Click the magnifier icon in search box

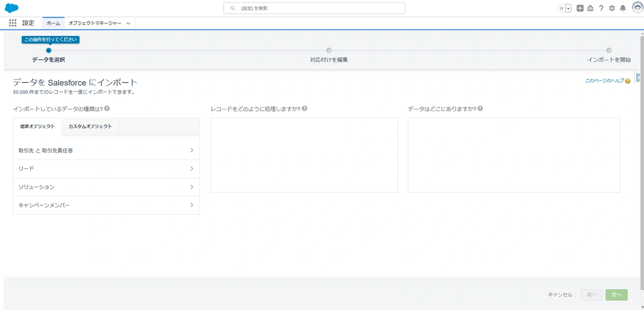(x=233, y=8)
